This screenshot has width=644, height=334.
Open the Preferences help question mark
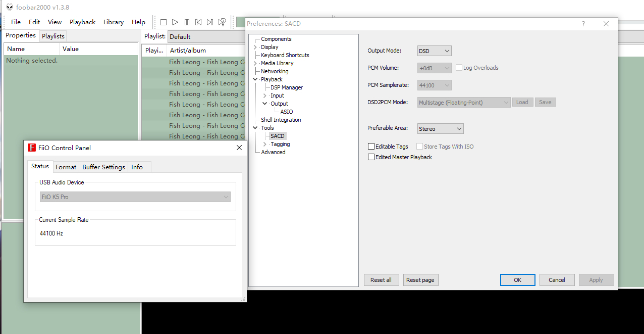click(x=583, y=24)
